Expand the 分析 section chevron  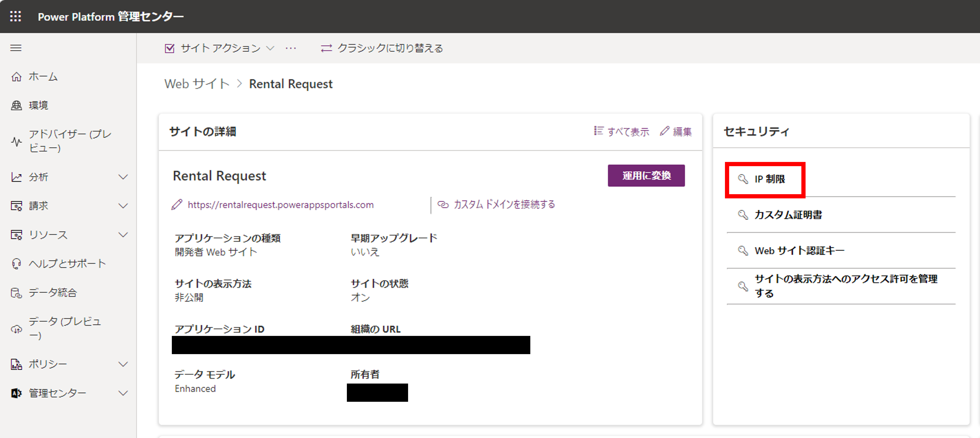pyautogui.click(x=123, y=177)
